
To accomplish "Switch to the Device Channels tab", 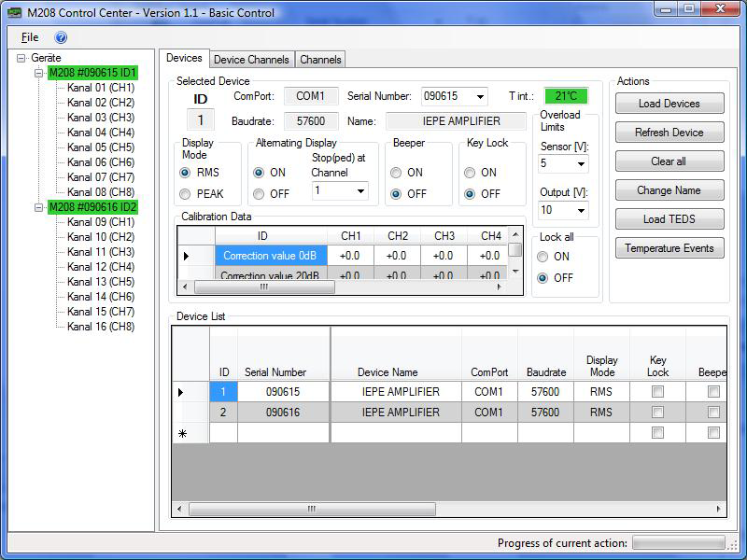I will pos(251,60).
